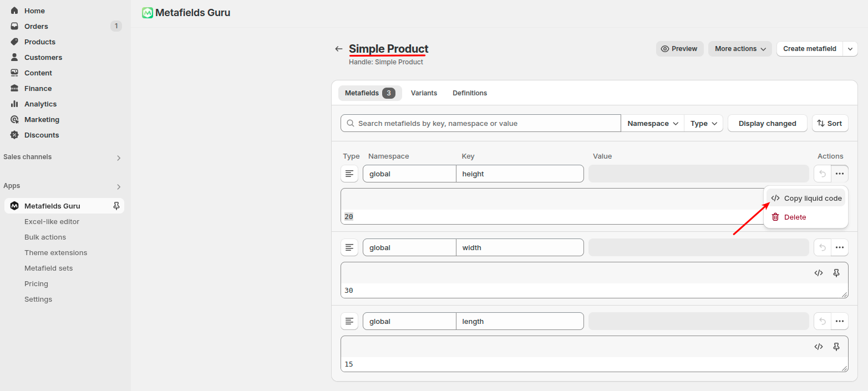Choose Delete from the actions menu

pos(806,217)
